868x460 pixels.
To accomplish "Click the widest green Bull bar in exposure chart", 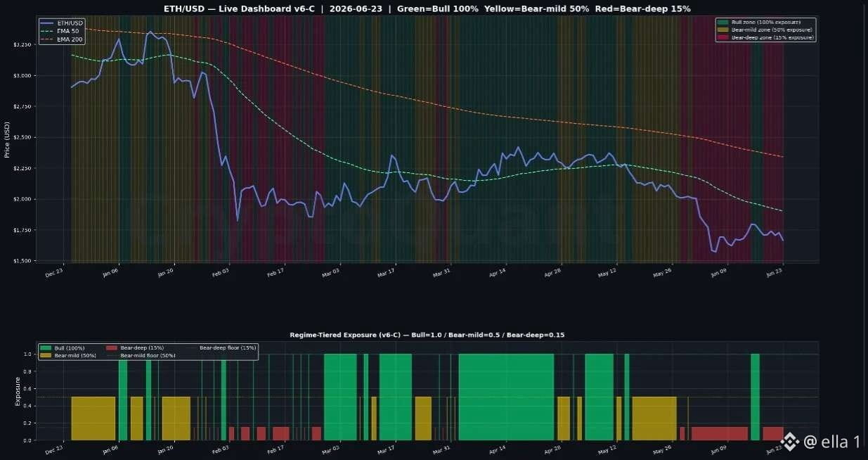I will (506, 397).
